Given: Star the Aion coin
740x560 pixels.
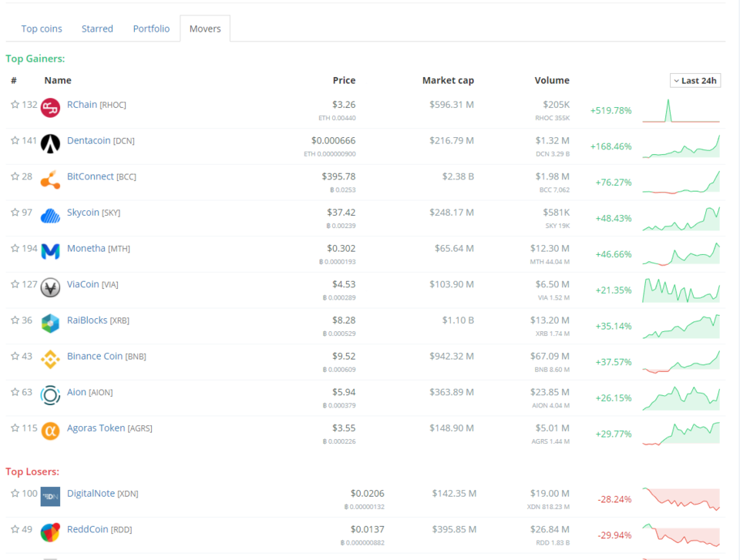Looking at the screenshot, I should tap(15, 392).
